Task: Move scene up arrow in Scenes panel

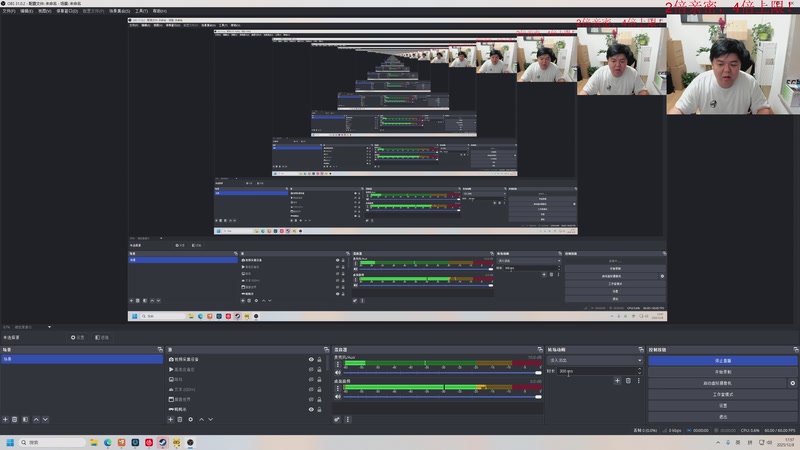Action: click(x=36, y=419)
